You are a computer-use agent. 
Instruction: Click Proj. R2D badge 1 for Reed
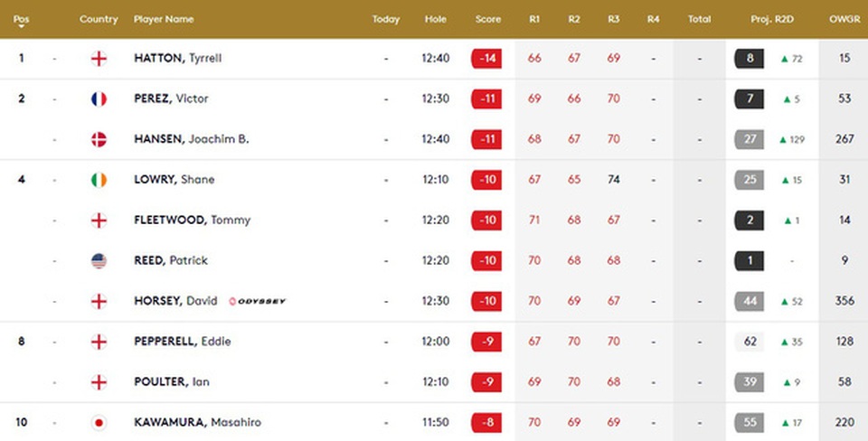(749, 260)
